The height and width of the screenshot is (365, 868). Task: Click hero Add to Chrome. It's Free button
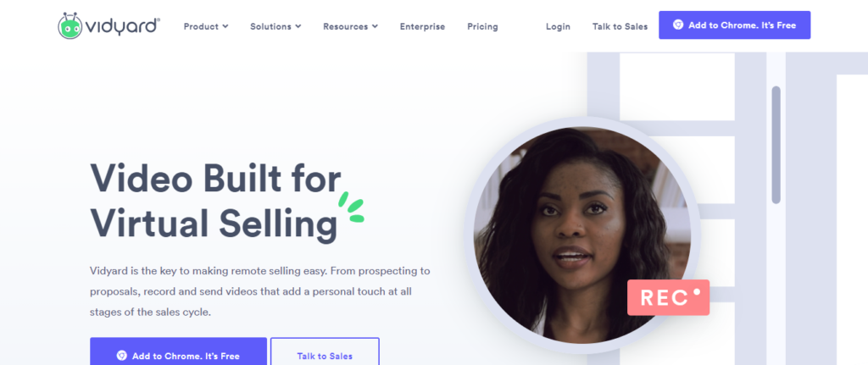178,351
